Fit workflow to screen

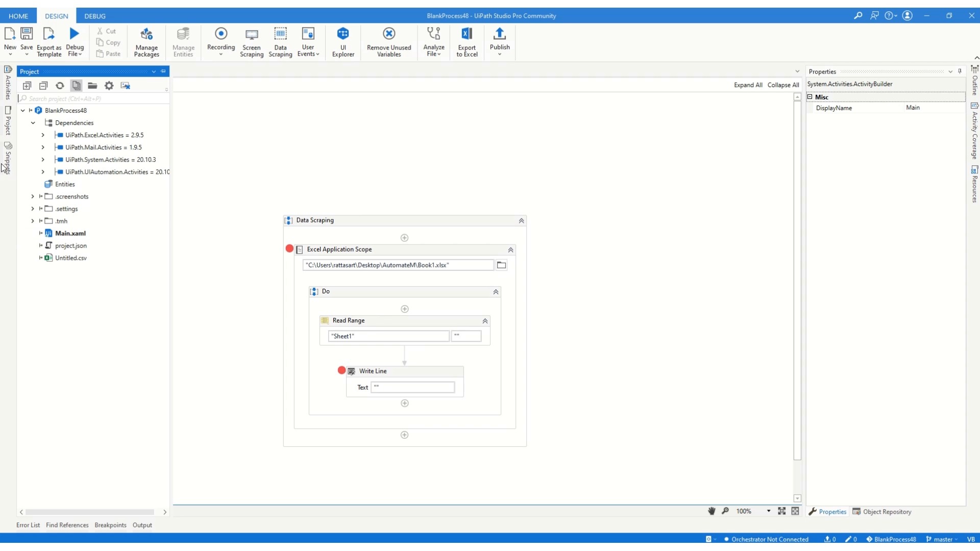(781, 511)
